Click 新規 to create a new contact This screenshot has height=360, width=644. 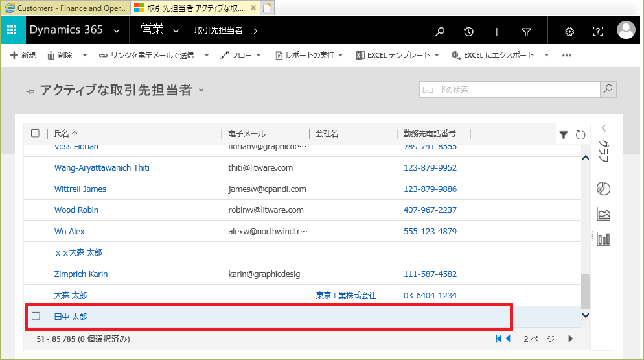pos(23,55)
